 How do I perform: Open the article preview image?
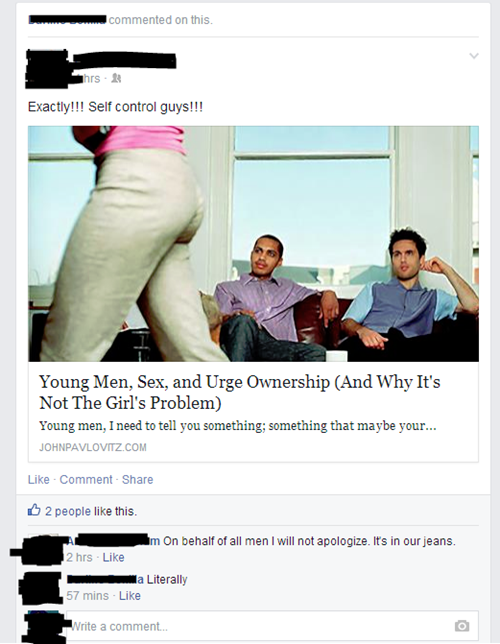click(x=253, y=244)
